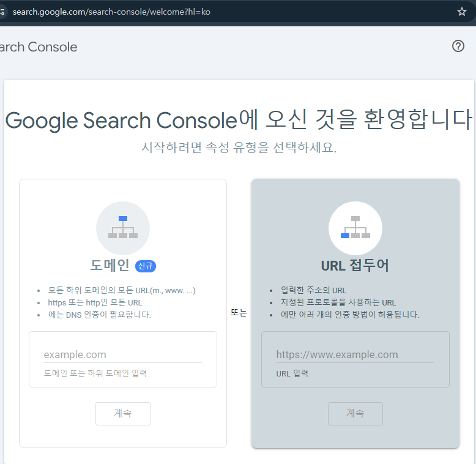Click the example.com domain input field
This screenshot has width=476, height=464.
[122, 354]
